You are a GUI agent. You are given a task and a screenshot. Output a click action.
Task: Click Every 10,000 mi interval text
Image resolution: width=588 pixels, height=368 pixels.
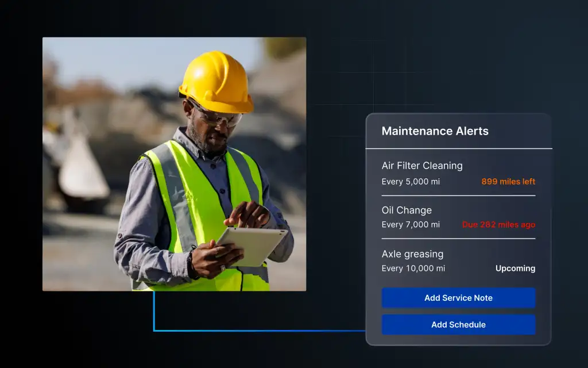point(412,268)
